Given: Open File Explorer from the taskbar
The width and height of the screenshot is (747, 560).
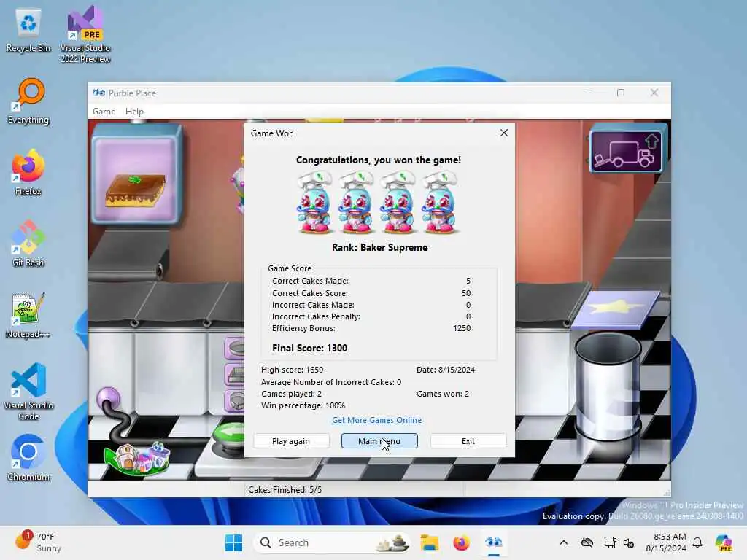Looking at the screenshot, I should [x=429, y=542].
